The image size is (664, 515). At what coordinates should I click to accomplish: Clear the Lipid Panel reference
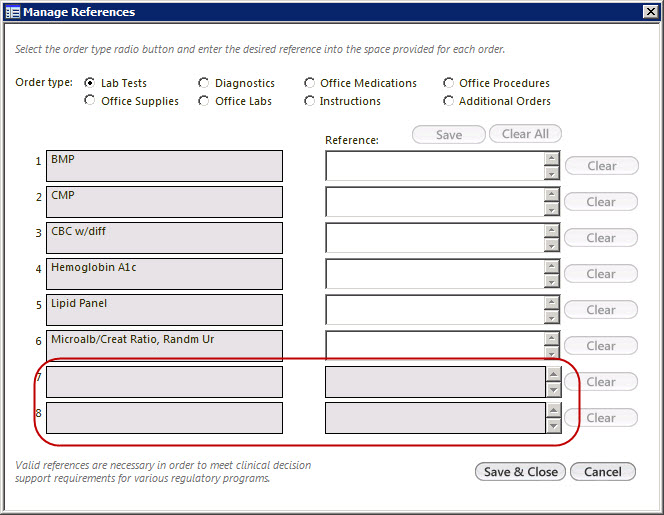point(601,310)
